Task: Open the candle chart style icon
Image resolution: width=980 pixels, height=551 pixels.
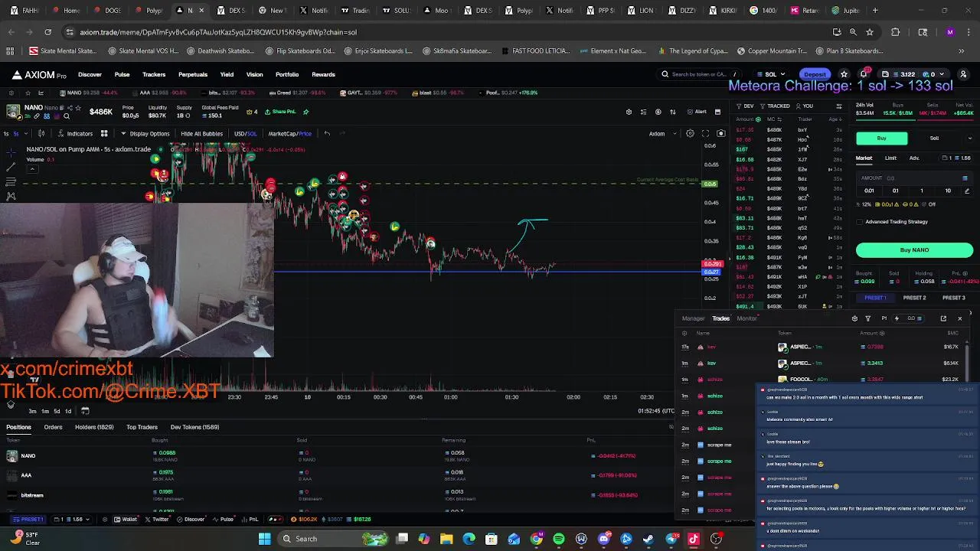Action: (x=41, y=134)
